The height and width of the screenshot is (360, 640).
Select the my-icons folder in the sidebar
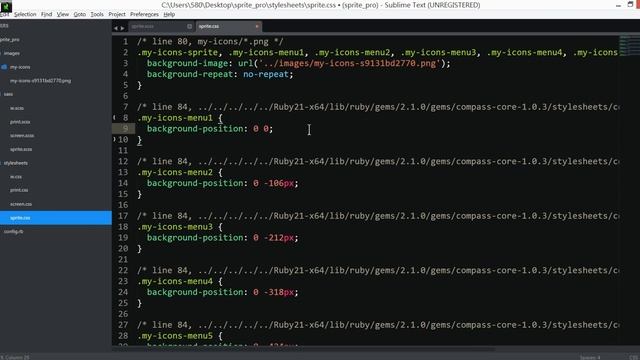[20, 67]
